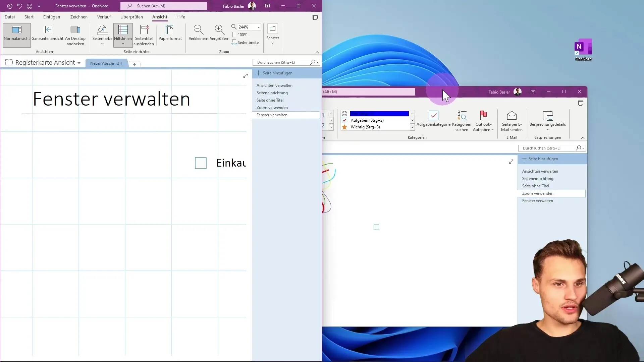644x362 pixels.
Task: Check the small to-do checkbox in the right window
Action: [x=376, y=227]
